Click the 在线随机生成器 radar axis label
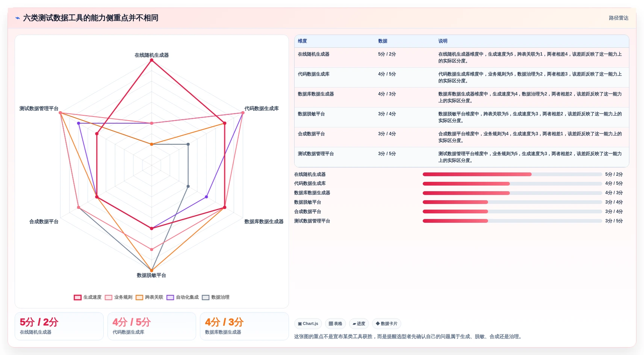This screenshot has width=644, height=355. coord(152,55)
